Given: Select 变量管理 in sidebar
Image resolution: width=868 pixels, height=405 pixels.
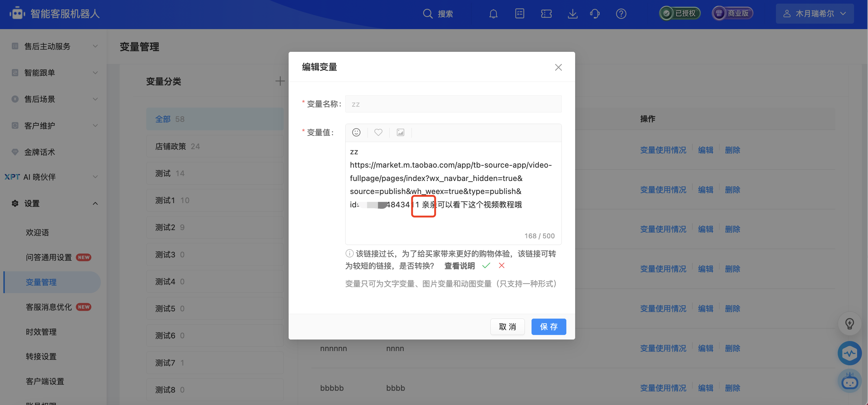Looking at the screenshot, I should click(x=52, y=282).
